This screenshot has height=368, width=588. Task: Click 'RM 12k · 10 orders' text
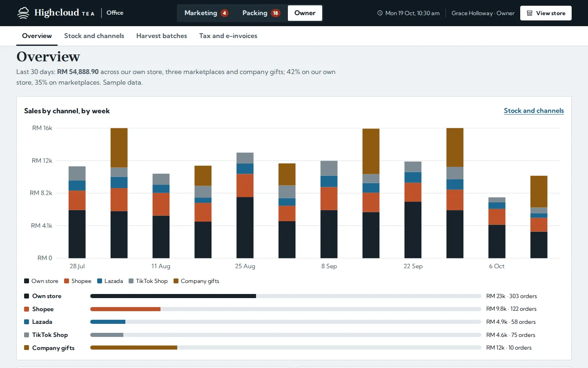pyautogui.click(x=509, y=348)
